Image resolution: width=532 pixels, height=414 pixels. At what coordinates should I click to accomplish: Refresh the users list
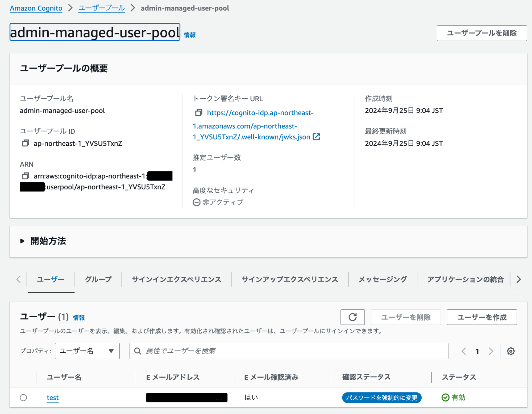352,317
